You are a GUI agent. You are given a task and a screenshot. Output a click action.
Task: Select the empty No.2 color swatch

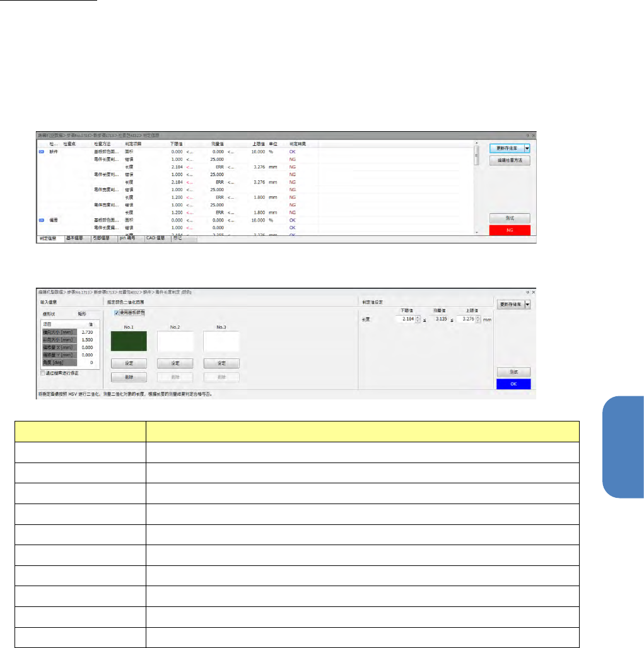pos(175,341)
